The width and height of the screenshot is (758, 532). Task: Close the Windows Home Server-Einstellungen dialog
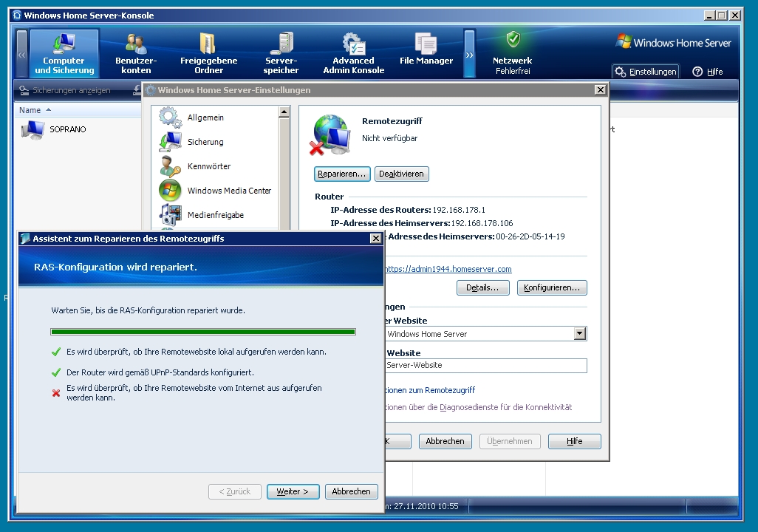(x=600, y=90)
